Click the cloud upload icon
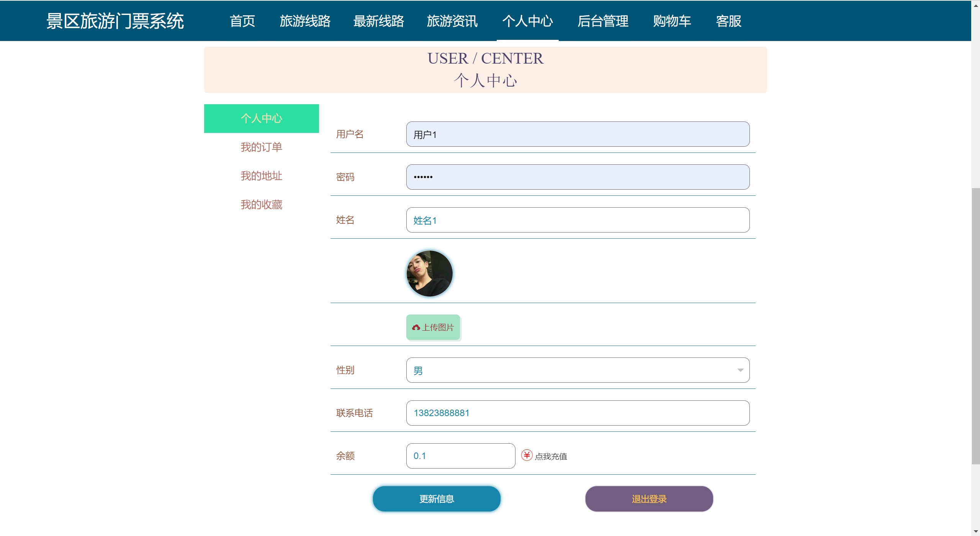Screen dimensions: 980x536 pos(416,328)
